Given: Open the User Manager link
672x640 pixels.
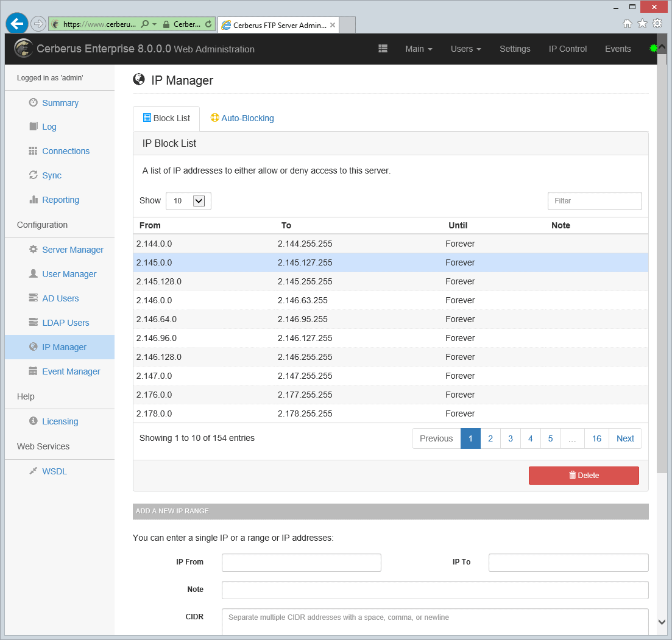Looking at the screenshot, I should coord(69,274).
